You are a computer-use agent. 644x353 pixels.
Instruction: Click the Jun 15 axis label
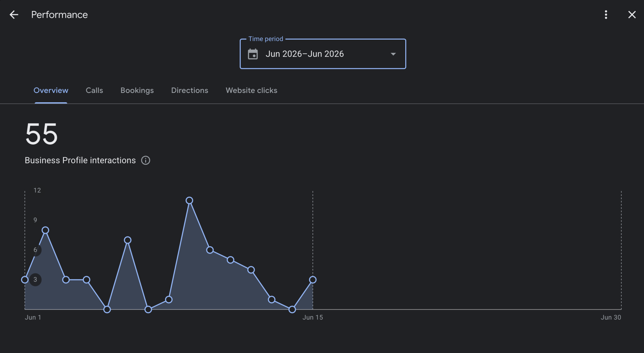313,317
